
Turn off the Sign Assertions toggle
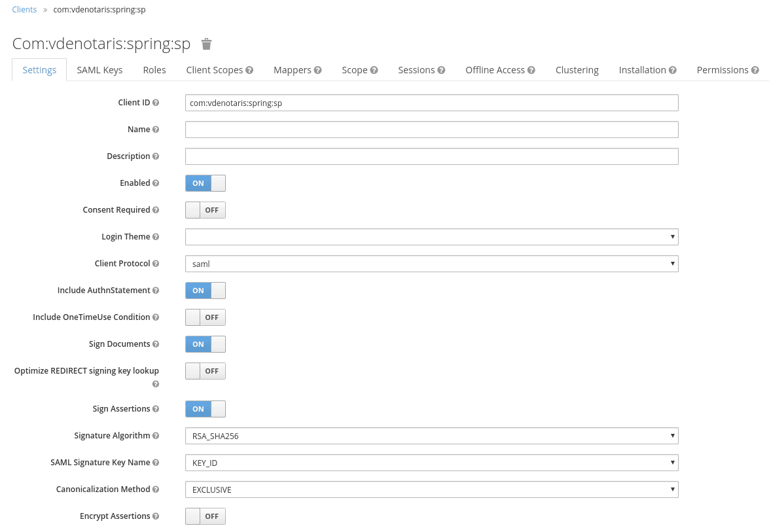(206, 409)
